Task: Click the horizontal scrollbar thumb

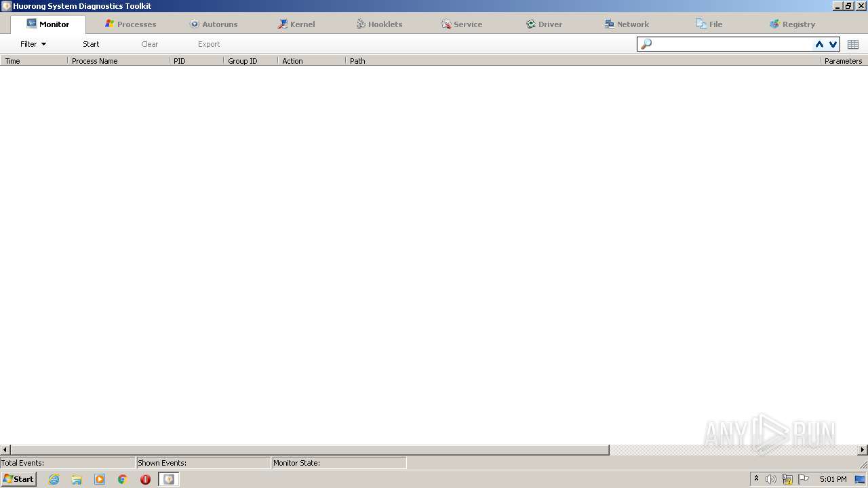Action: click(310, 449)
